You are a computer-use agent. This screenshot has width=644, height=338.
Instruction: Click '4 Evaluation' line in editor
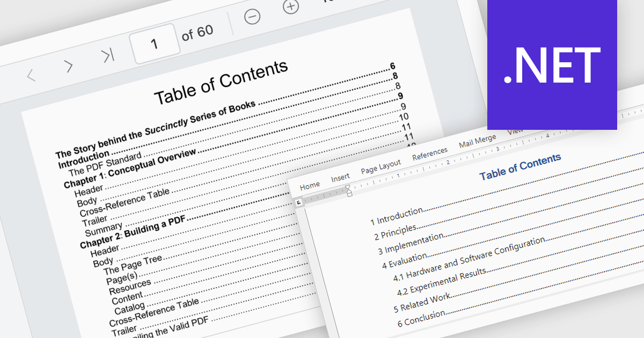point(405,260)
